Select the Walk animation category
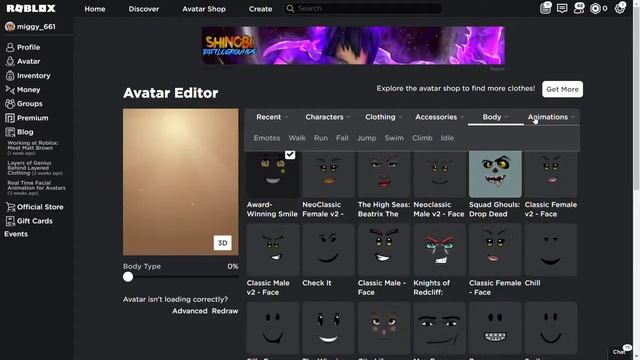640x360 pixels. pyautogui.click(x=297, y=138)
